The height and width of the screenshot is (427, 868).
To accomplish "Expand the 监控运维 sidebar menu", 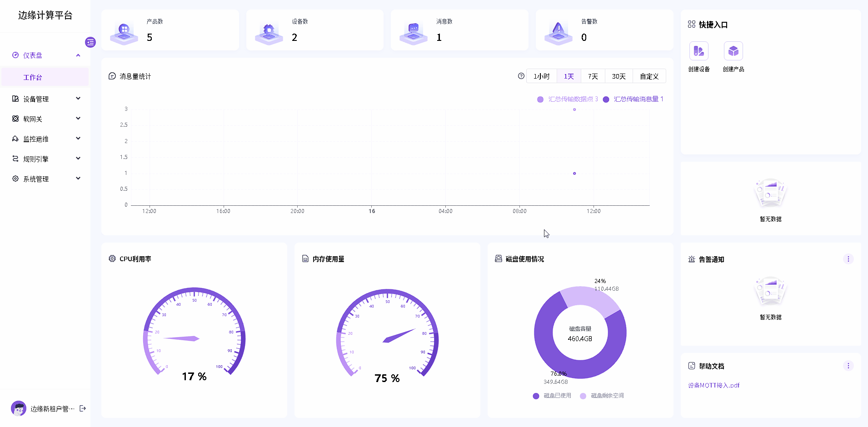I will [x=45, y=139].
